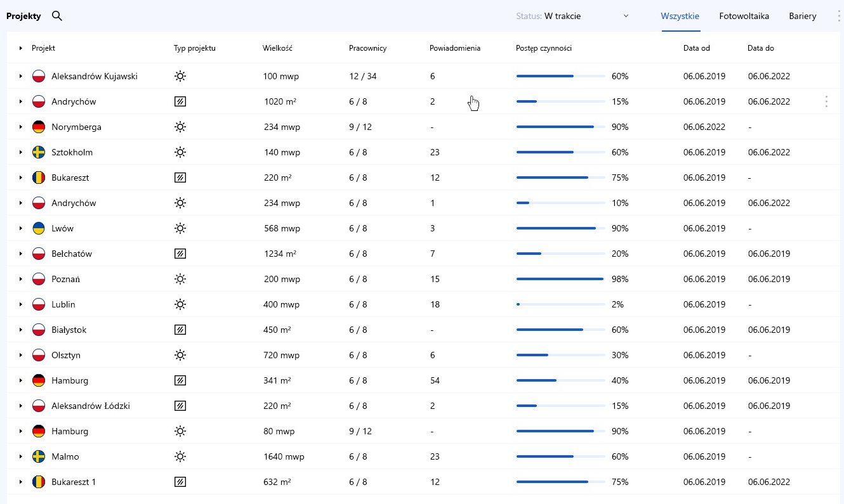Click the Romanian flag icon beside Bukareszt 1
The height and width of the screenshot is (504, 844).
(39, 482)
